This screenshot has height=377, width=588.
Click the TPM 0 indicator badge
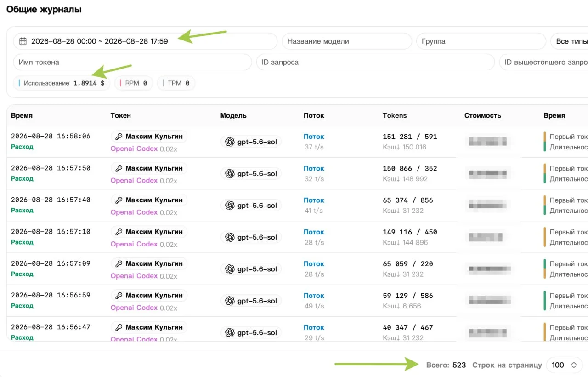click(176, 83)
